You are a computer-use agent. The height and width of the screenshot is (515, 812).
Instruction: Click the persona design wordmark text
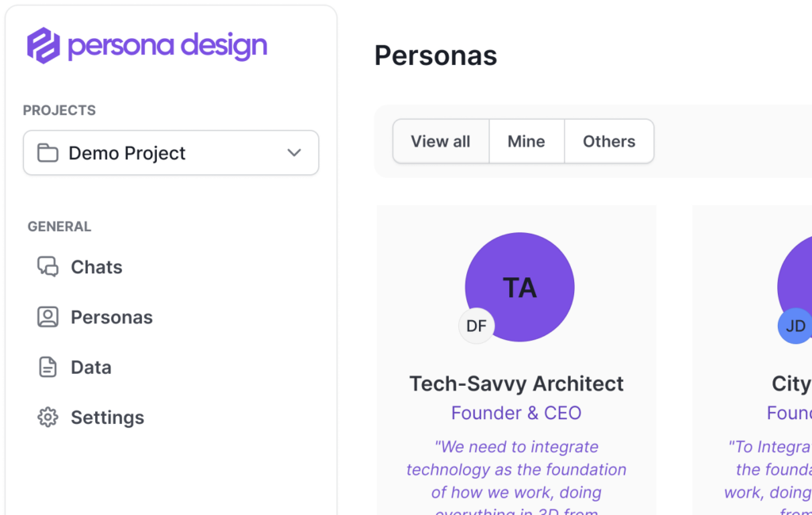click(x=167, y=46)
